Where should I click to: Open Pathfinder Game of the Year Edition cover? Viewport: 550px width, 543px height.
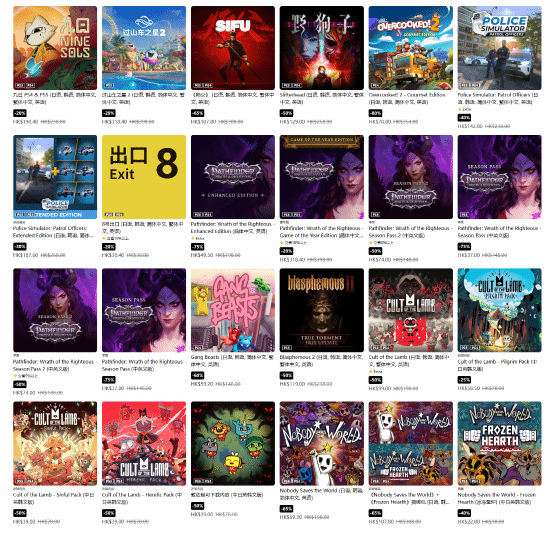[322, 177]
